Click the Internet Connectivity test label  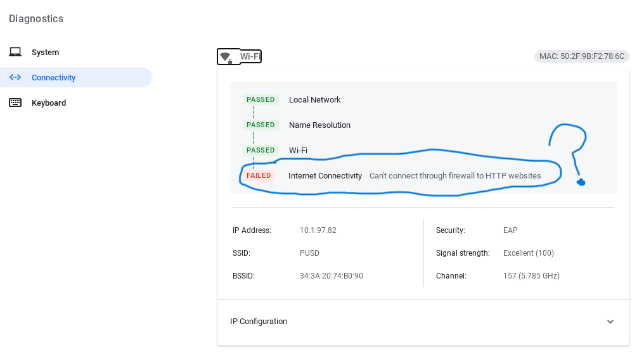pos(325,175)
